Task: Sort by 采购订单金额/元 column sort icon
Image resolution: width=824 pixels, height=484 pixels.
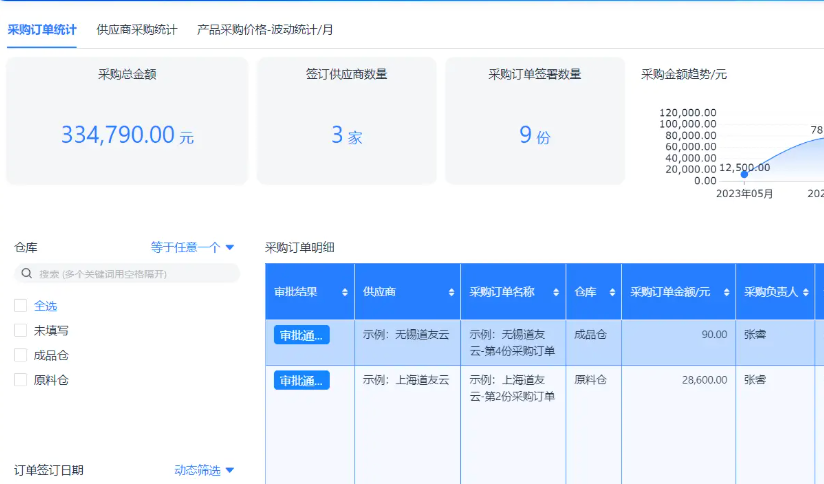Action: tap(726, 292)
